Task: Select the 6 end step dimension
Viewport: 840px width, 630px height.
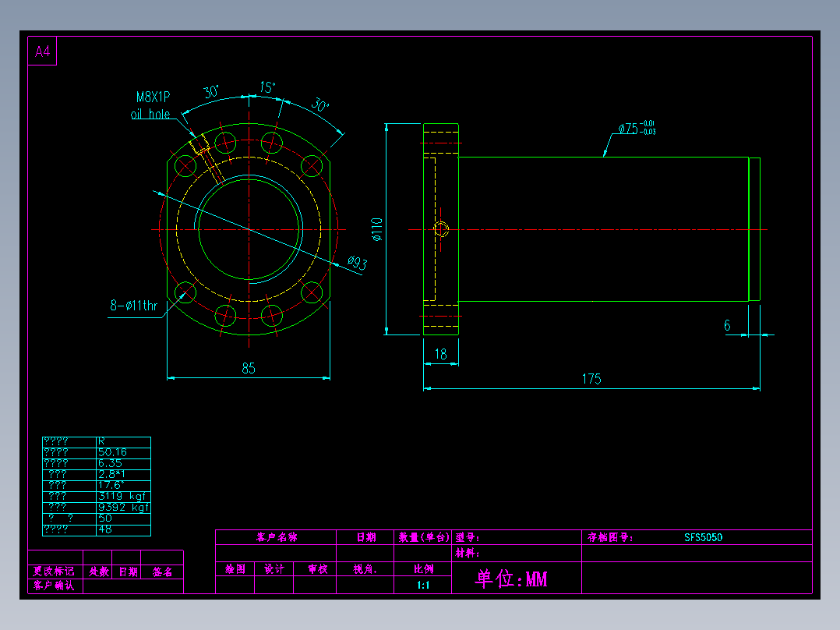Action: click(x=727, y=325)
